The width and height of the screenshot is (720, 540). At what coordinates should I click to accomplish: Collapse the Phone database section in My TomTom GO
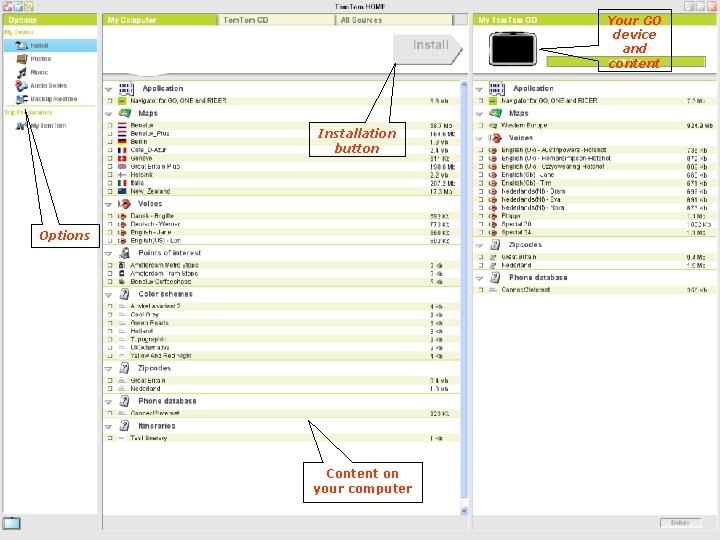point(479,278)
